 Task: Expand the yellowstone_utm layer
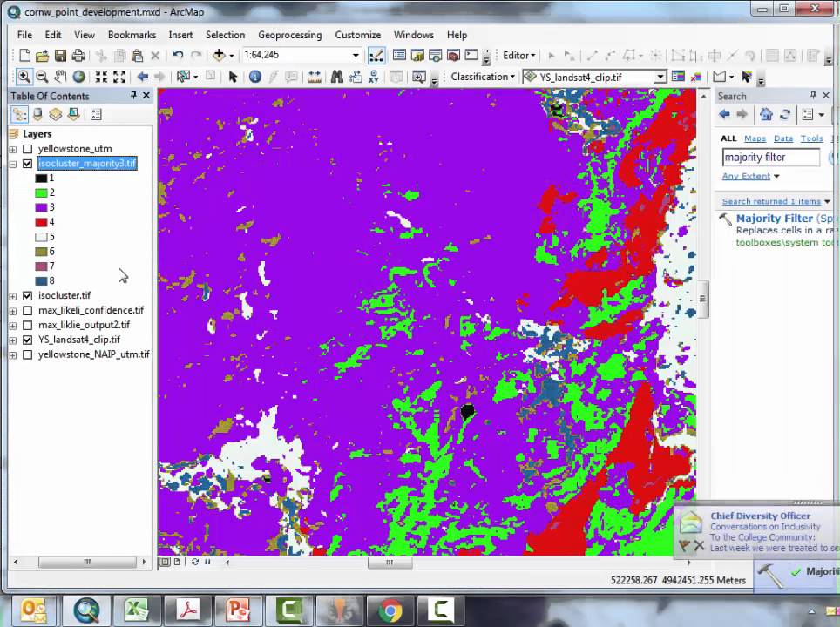13,150
